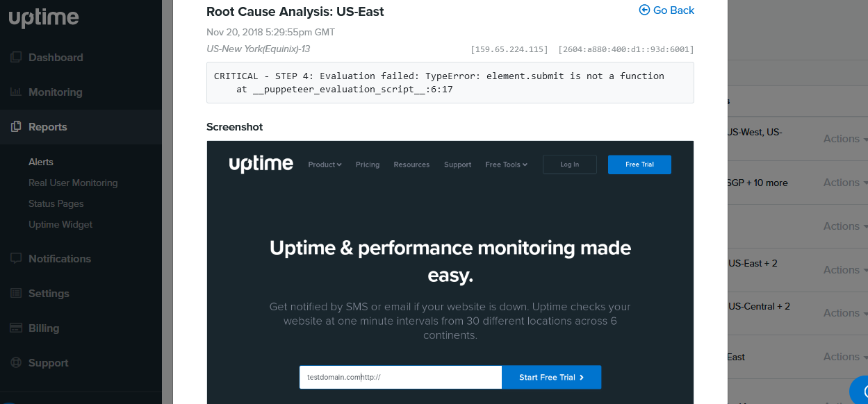Open Billing with its card icon
This screenshot has height=404, width=868.
pos(16,328)
